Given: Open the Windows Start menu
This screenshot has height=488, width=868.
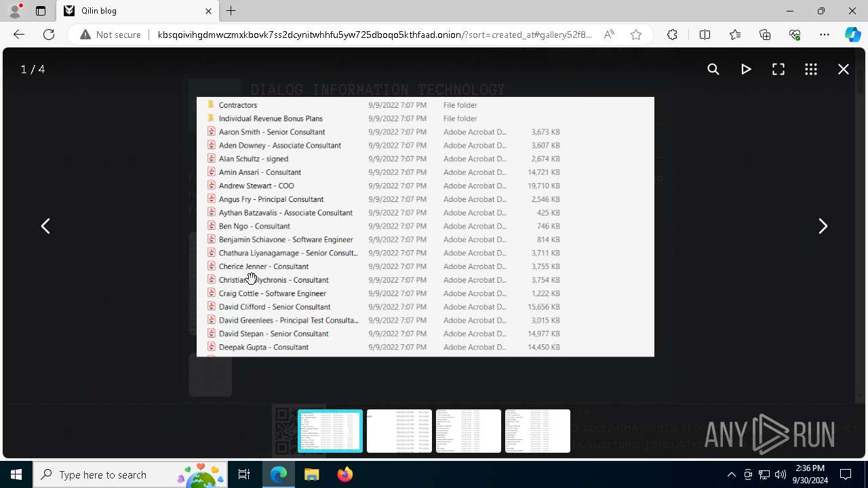Looking at the screenshot, I should 16,474.
